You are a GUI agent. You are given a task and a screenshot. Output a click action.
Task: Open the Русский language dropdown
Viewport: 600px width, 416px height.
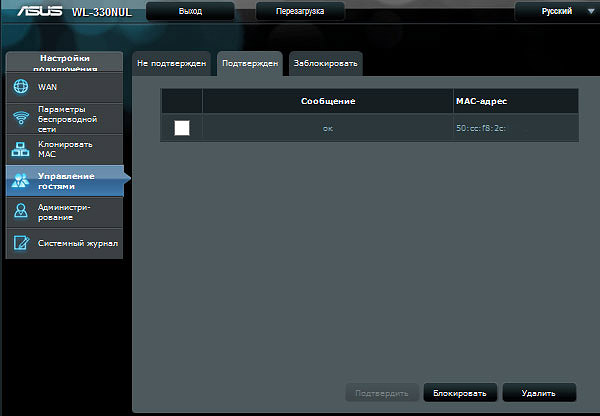click(557, 11)
